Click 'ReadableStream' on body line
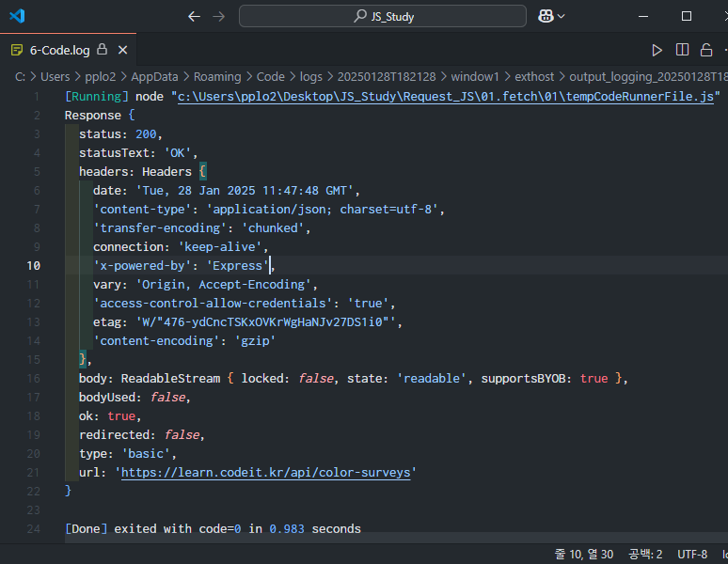The image size is (728, 564). [x=170, y=379]
